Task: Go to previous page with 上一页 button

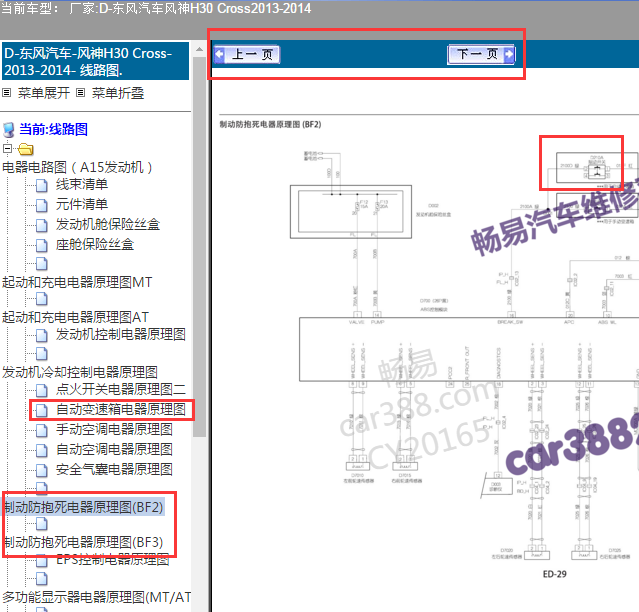Action: pos(247,54)
